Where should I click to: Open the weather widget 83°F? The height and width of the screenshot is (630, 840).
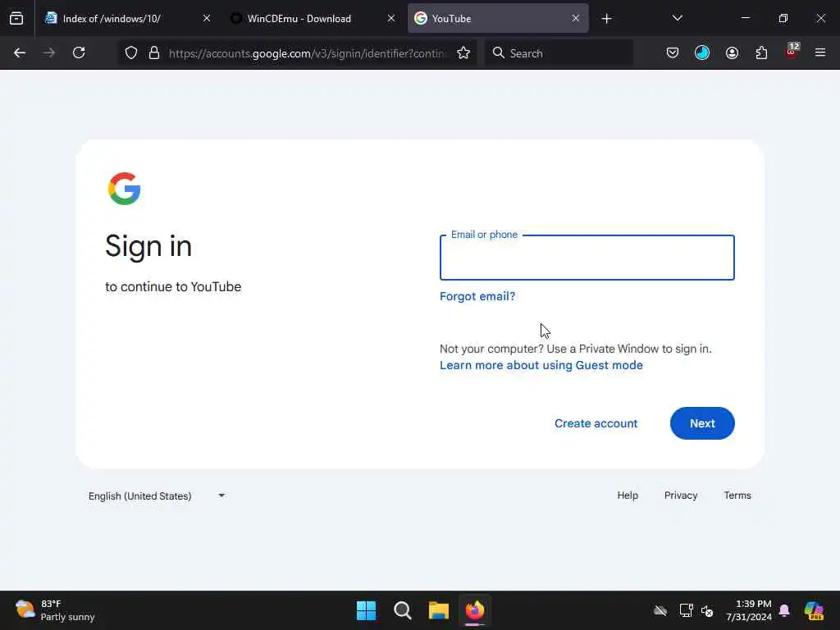pos(55,610)
